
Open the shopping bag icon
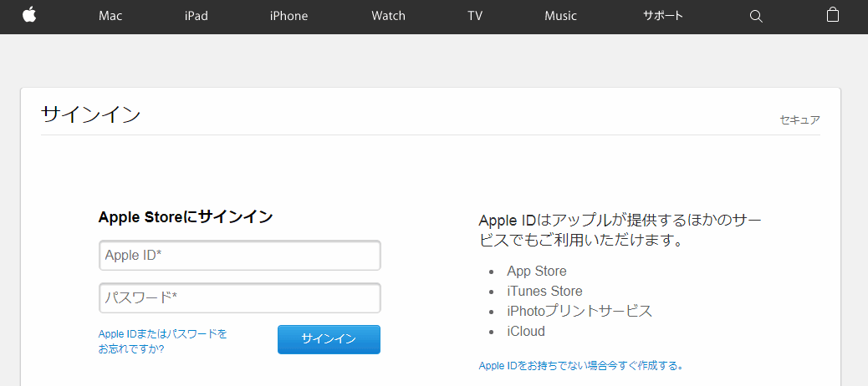[833, 14]
